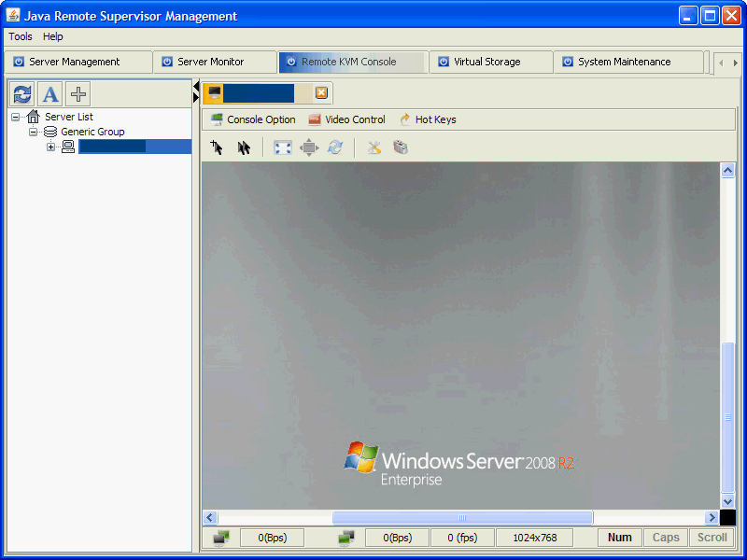Image resolution: width=747 pixels, height=560 pixels.
Task: Click the vertical scrollbar thumb
Action: coord(727,417)
